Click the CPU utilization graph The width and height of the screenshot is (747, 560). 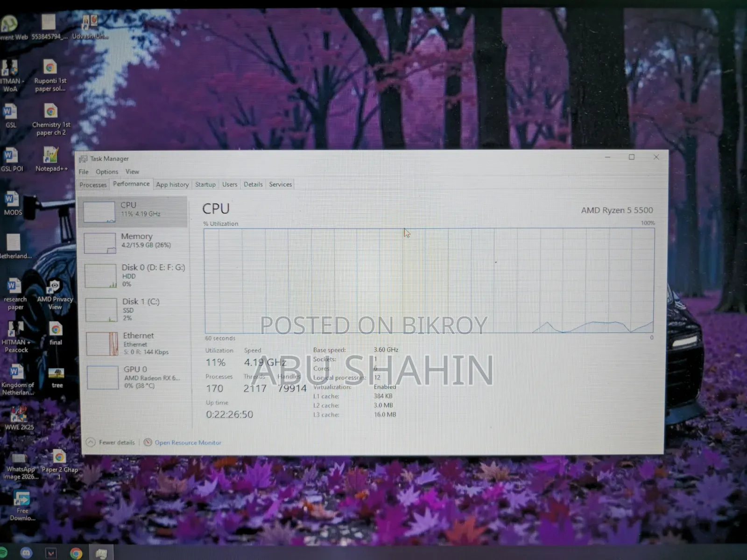[x=429, y=280]
